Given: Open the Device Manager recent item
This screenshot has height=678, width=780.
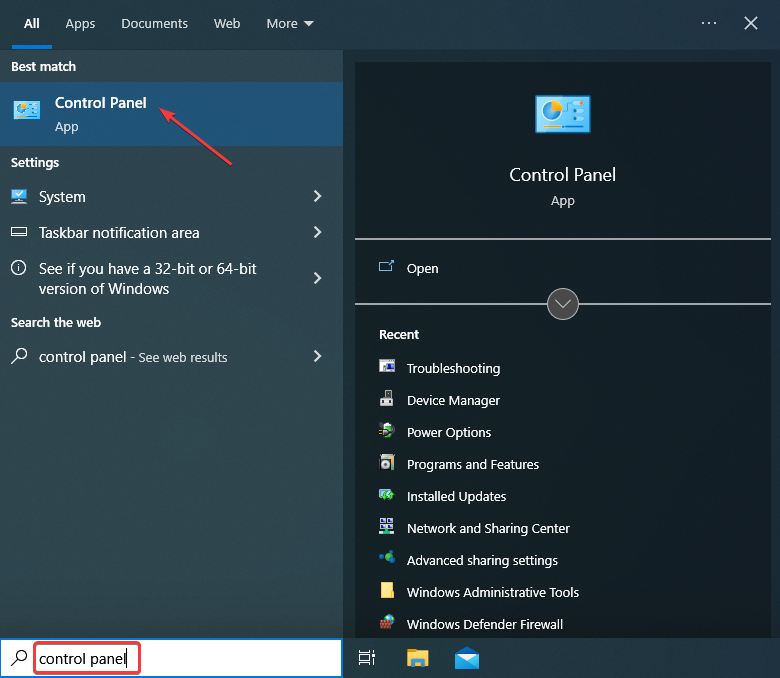Looking at the screenshot, I should [x=453, y=400].
